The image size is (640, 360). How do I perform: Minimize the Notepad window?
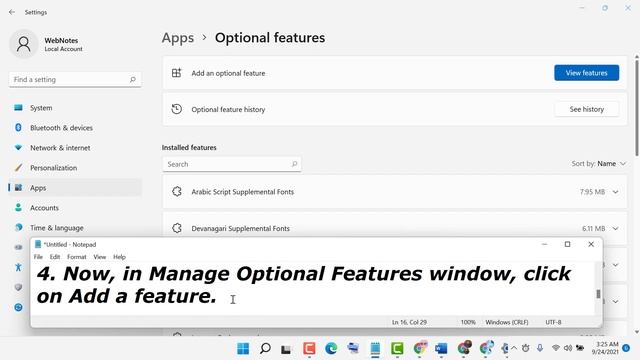[x=544, y=244]
